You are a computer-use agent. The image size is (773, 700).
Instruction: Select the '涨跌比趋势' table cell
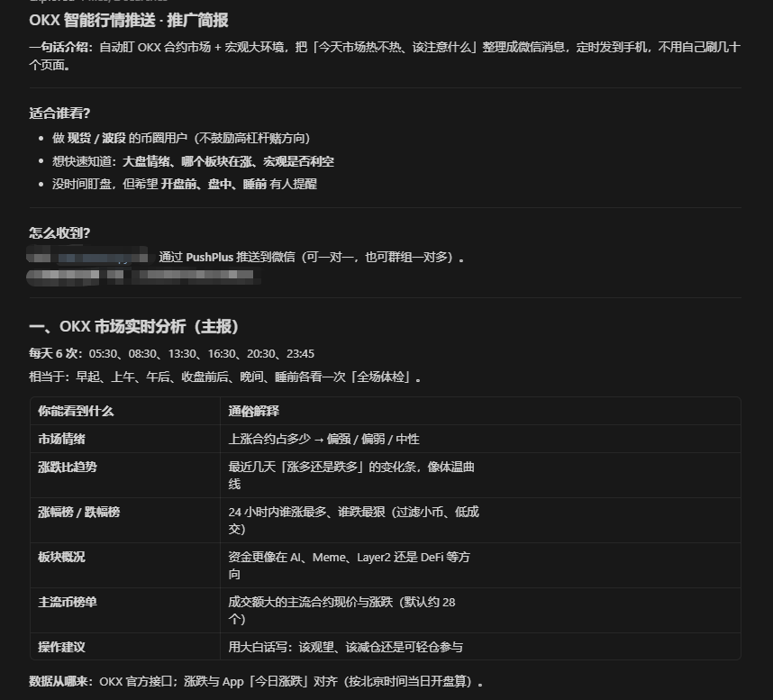pos(125,475)
